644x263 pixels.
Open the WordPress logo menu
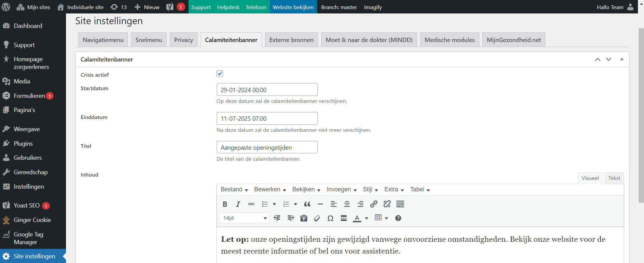point(6,7)
